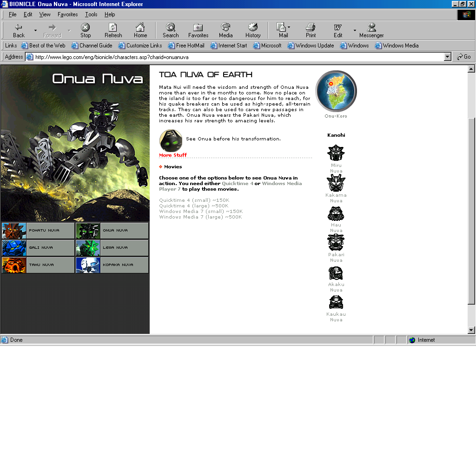Click the Internet zone status indicator
Image resolution: width=476 pixels, height=465 pixels.
[440, 340]
